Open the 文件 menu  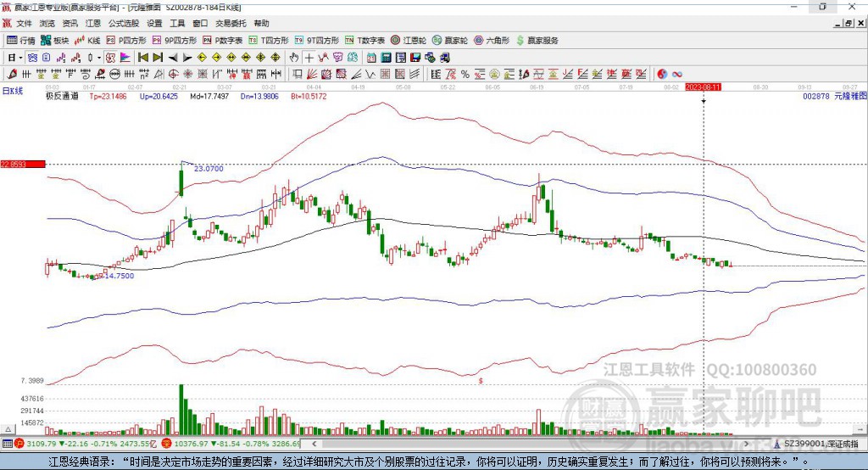(25, 23)
